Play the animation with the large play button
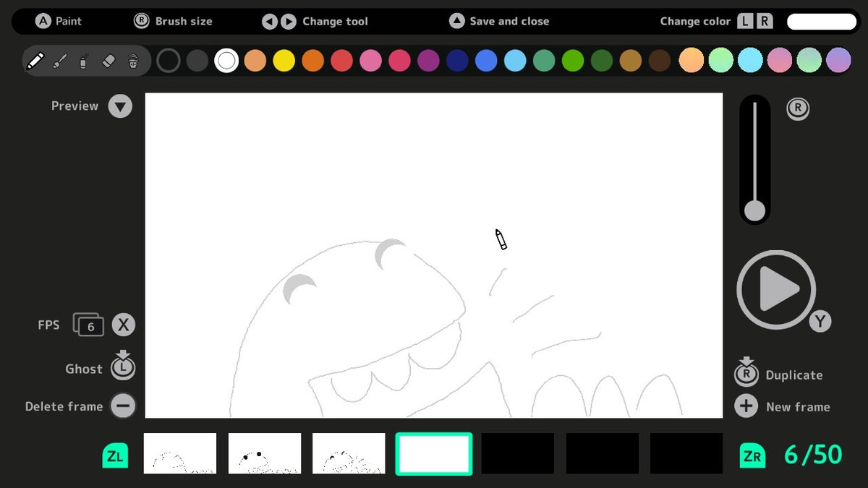 (776, 289)
